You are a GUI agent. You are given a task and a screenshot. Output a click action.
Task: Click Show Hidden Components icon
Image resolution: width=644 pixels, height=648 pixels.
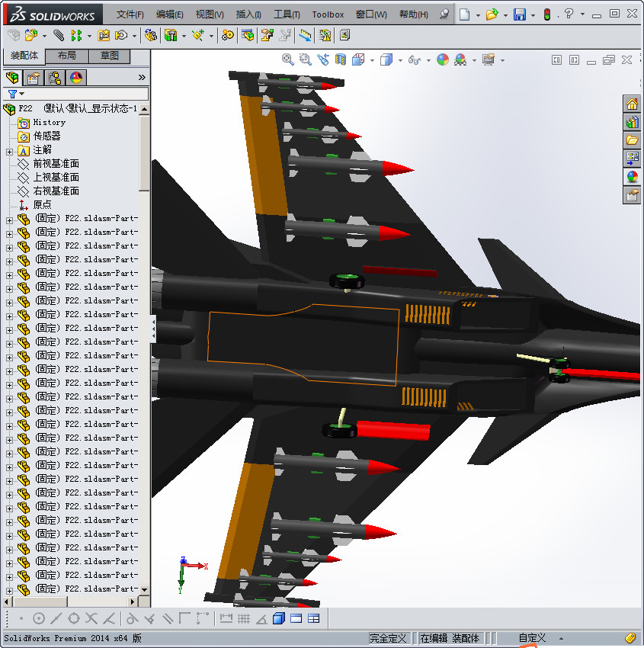tap(151, 36)
